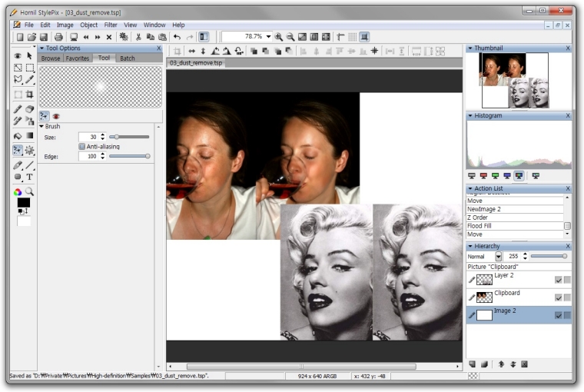Toggle visibility checkbox of Layer 2

[559, 280]
